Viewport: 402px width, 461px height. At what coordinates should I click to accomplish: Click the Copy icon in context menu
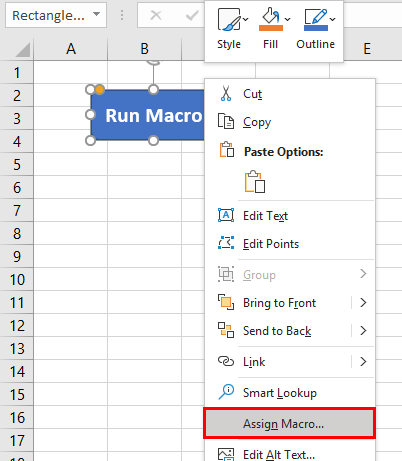click(226, 121)
